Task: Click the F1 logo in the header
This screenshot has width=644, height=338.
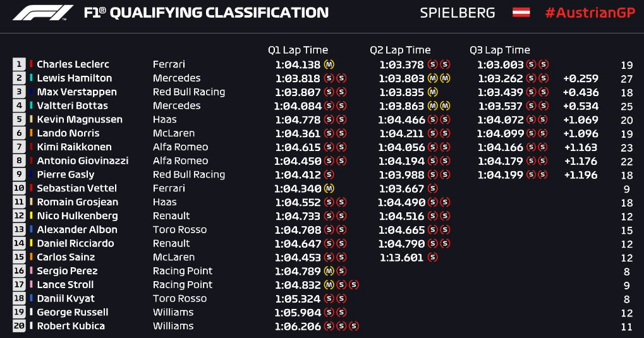Action: point(43,13)
